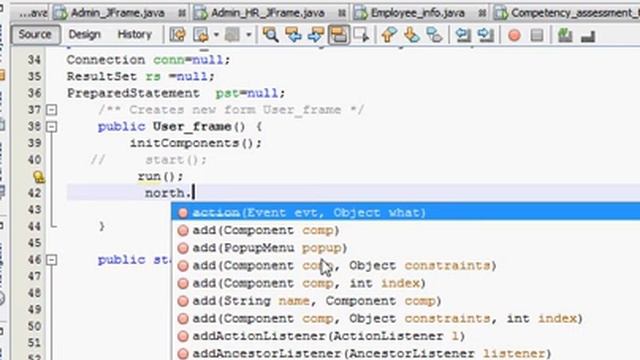640x360 pixels.
Task: Choose addAncestorListener completion item
Action: pyautogui.click(x=406, y=353)
